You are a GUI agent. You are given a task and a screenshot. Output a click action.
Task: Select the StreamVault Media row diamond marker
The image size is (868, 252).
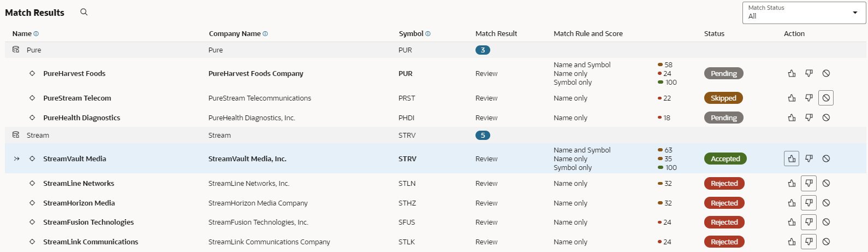32,159
